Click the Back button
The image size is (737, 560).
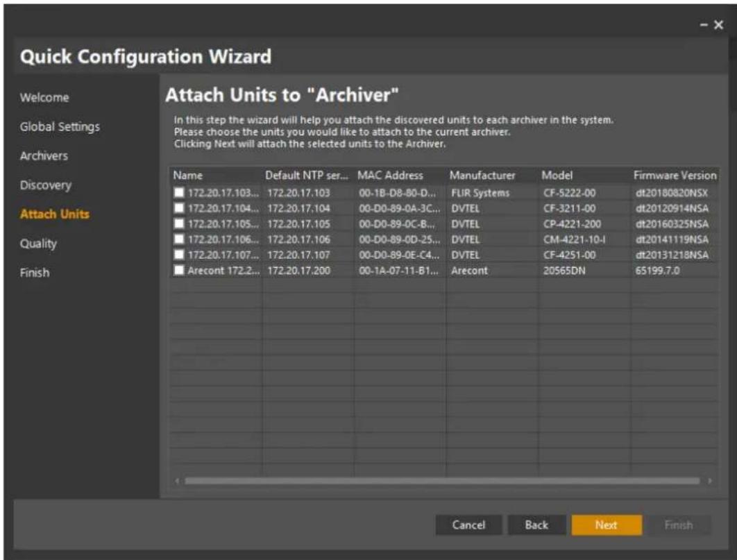(536, 525)
